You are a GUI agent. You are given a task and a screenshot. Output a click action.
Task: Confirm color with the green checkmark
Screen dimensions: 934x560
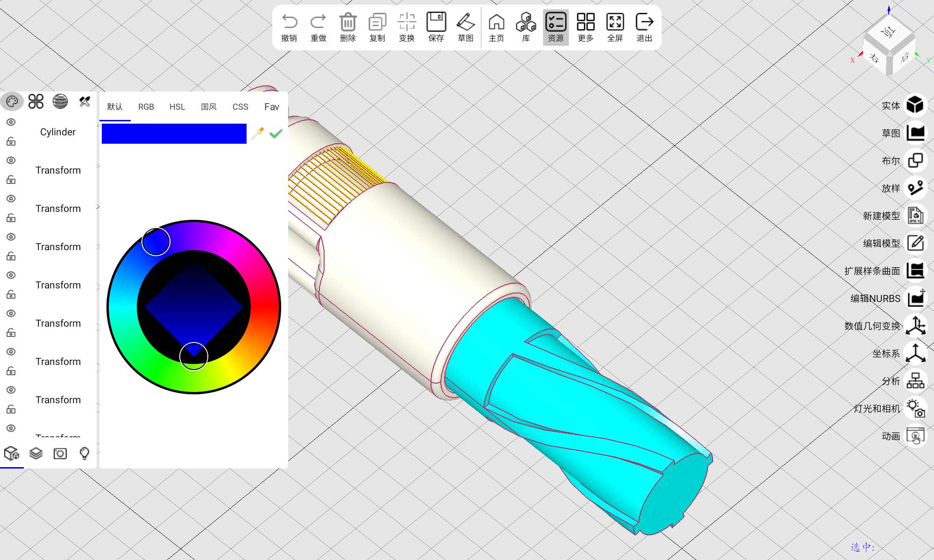click(276, 133)
